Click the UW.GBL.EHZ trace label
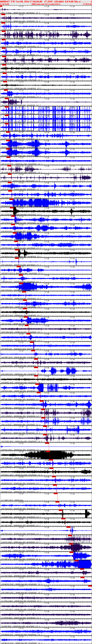The width and height of the screenshot is (92, 644). click(x=21, y=400)
